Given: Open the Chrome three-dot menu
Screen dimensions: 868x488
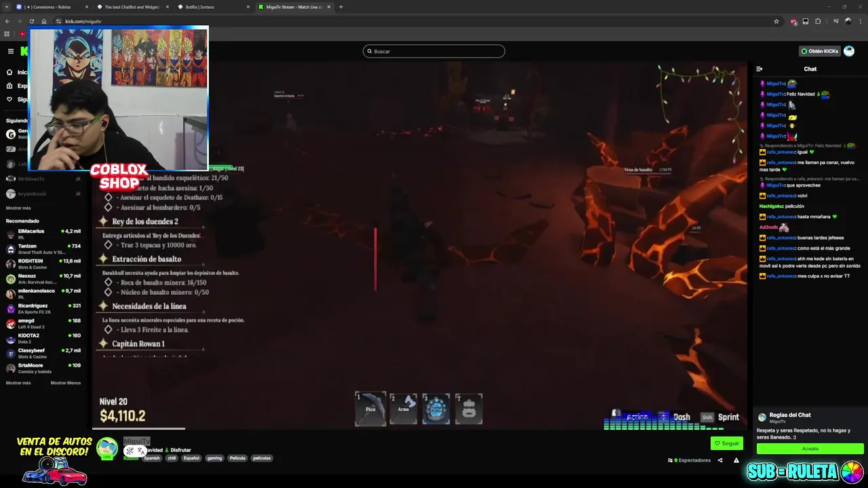Looking at the screenshot, I should (860, 21).
